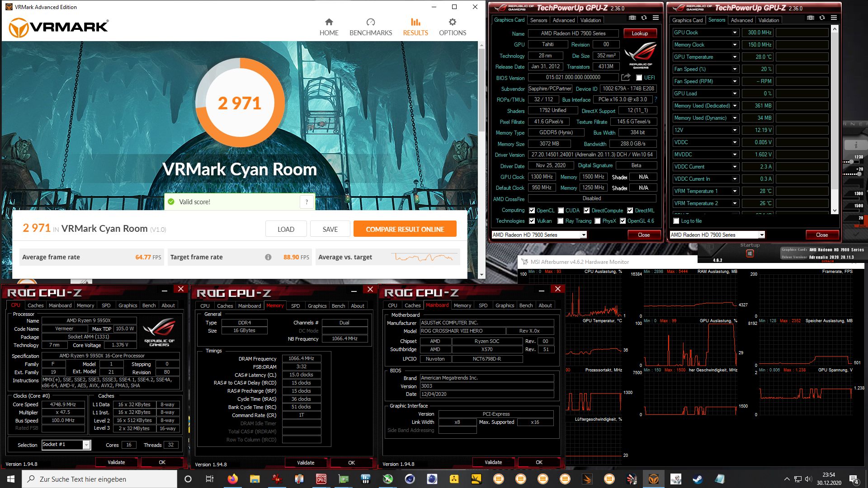The image size is (868, 488).
Task: Expand Fan Speed (%) sensor dropdown
Action: [735, 69]
